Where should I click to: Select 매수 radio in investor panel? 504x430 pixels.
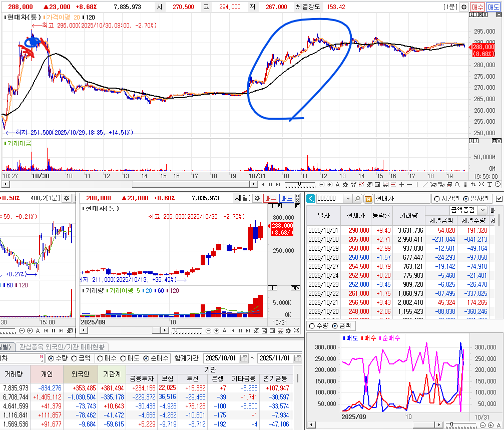[x=100, y=358]
